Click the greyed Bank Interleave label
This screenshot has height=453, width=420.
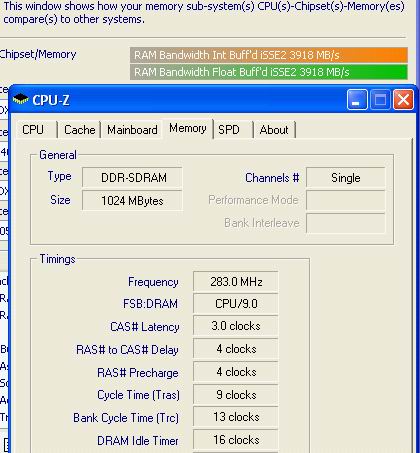pyautogui.click(x=262, y=223)
